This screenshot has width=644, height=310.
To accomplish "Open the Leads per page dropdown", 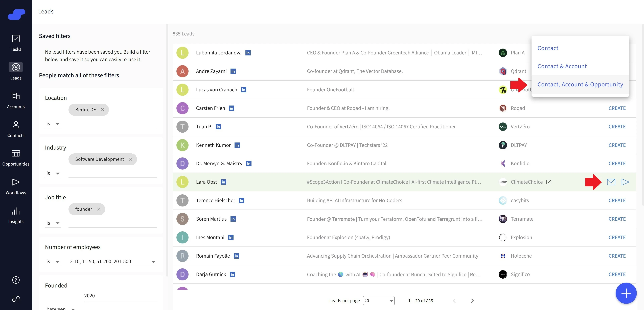I will point(379,300).
